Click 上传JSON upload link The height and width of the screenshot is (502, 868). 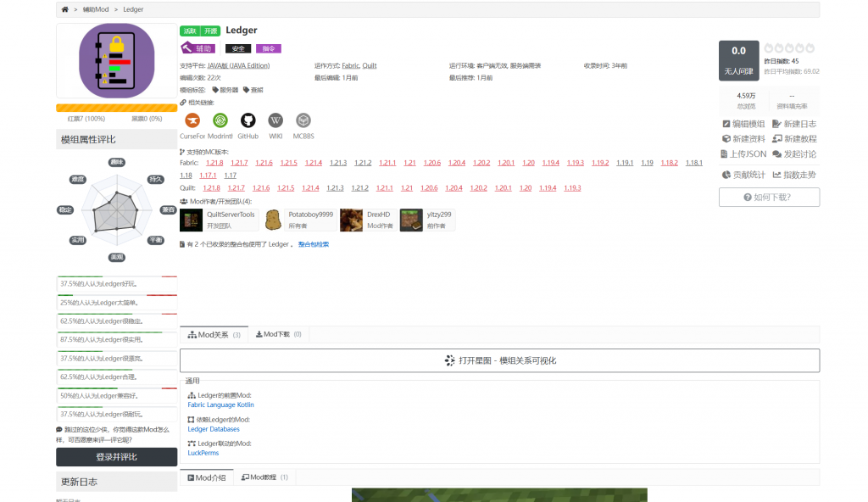(743, 154)
